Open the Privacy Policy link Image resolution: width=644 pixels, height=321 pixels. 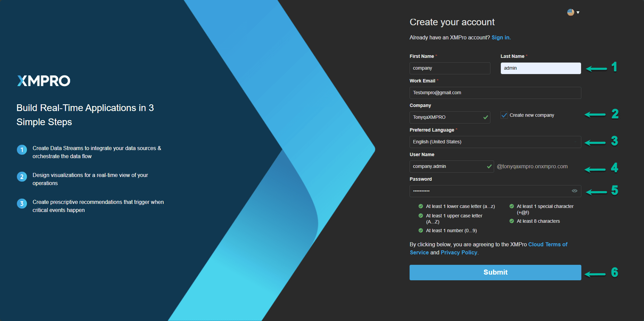point(459,253)
